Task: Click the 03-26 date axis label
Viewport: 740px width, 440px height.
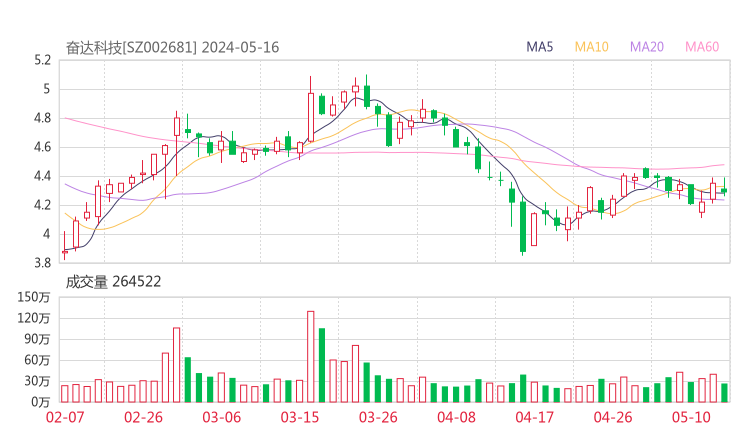Action: pyautogui.click(x=378, y=417)
